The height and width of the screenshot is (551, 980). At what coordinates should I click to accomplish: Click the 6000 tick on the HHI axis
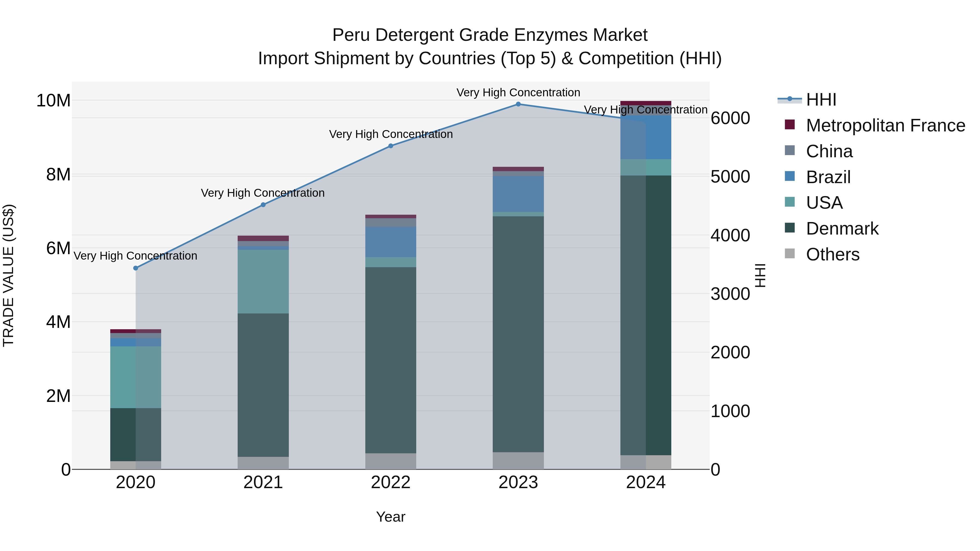[730, 118]
